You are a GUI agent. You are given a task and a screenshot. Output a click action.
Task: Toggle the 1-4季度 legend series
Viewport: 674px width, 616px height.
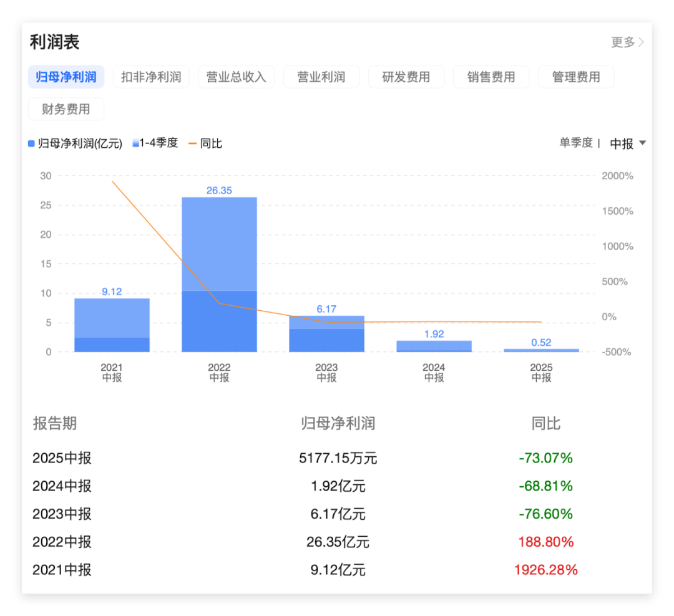[x=155, y=143]
